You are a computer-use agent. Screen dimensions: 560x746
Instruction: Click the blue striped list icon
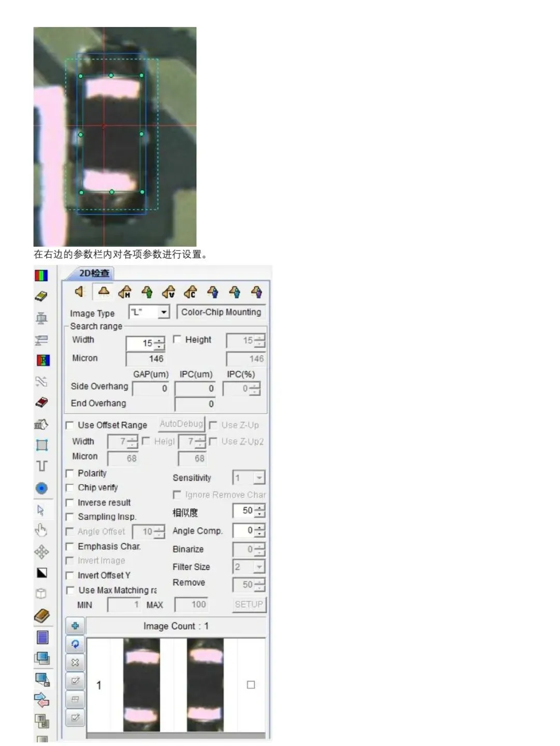[x=43, y=637]
